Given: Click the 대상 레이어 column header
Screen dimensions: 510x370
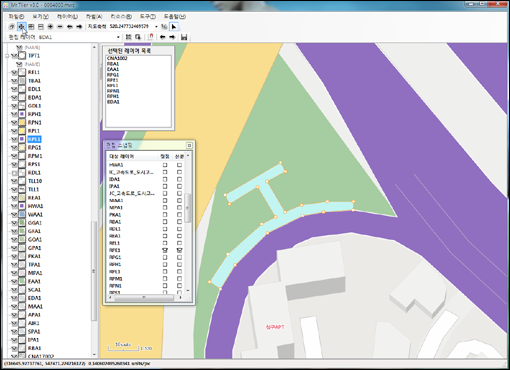Looking at the screenshot, I should (132, 156).
